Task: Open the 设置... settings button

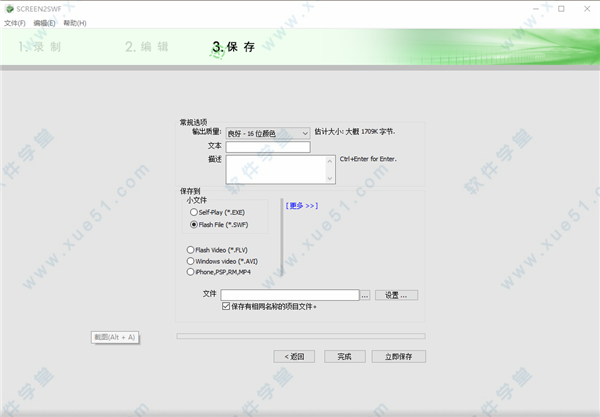Action: pyautogui.click(x=396, y=295)
